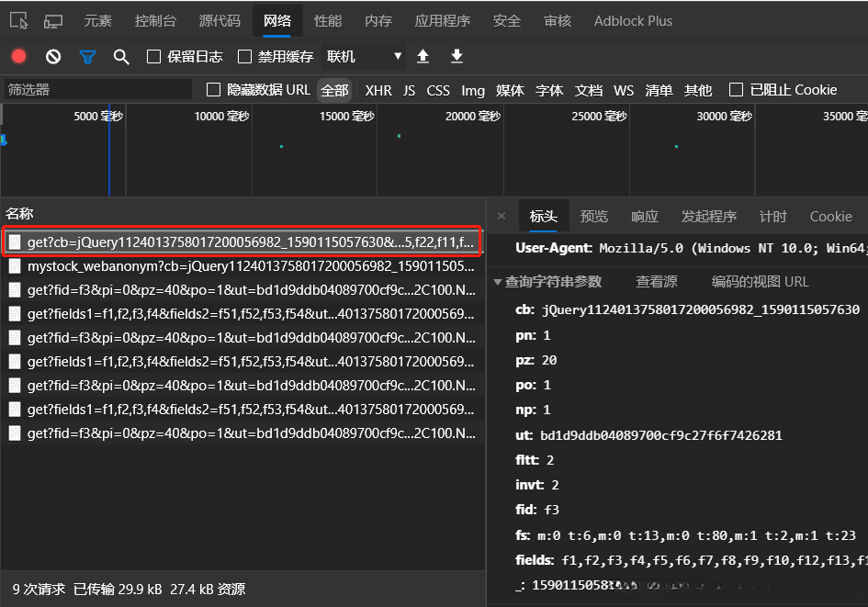This screenshot has height=607, width=868.
Task: Enable the 保留日志 checkbox
Action: coord(153,55)
